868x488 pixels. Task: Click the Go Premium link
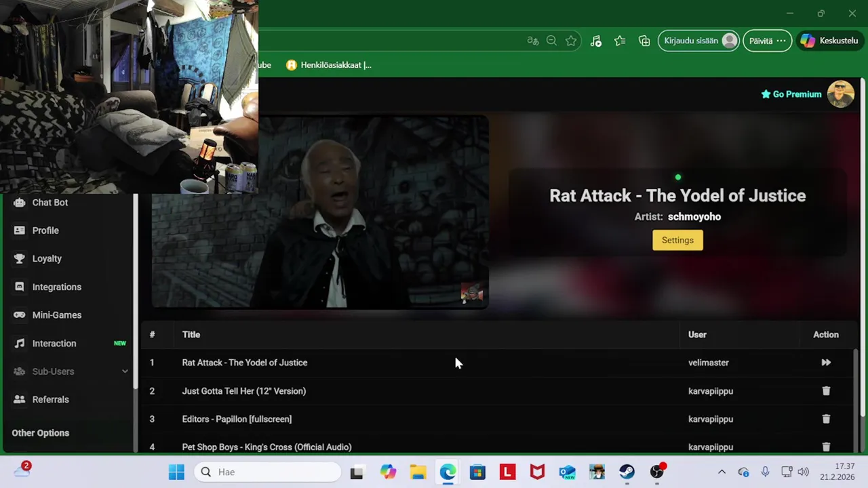tap(791, 94)
